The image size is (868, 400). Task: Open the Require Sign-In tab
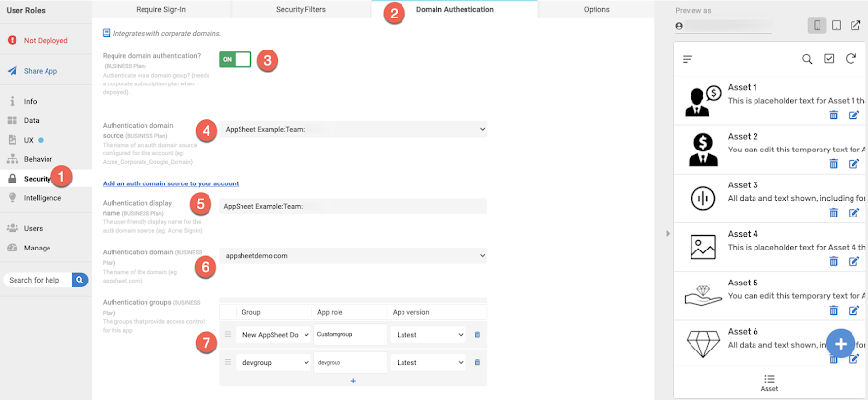click(161, 10)
